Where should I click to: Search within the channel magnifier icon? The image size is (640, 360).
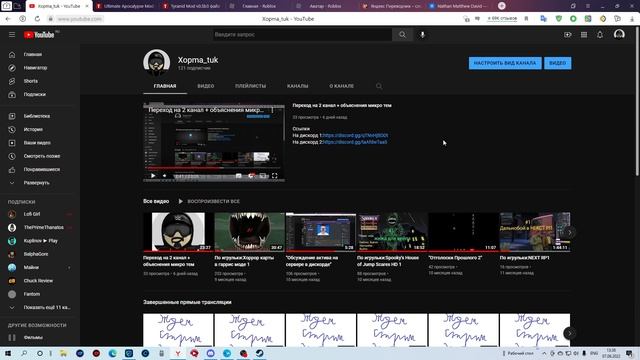379,86
